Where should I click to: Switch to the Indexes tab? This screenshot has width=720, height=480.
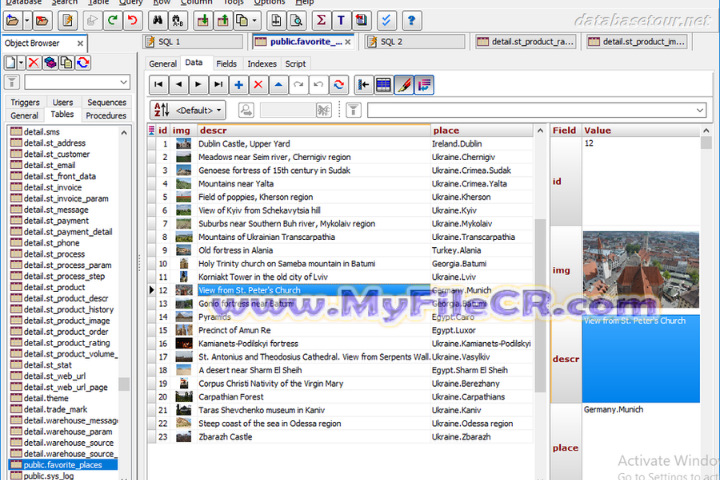tap(262, 64)
